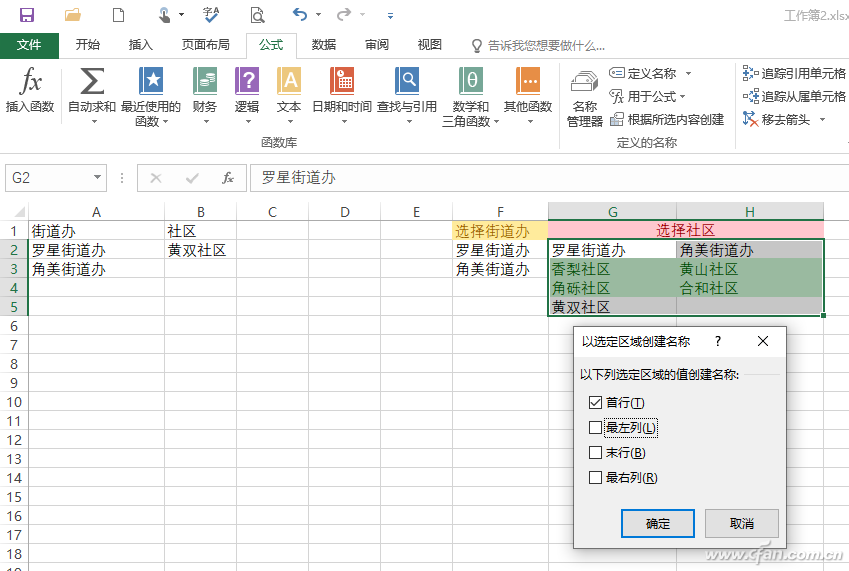Click 确定 in the create names dialog
The height and width of the screenshot is (571, 849).
click(658, 523)
